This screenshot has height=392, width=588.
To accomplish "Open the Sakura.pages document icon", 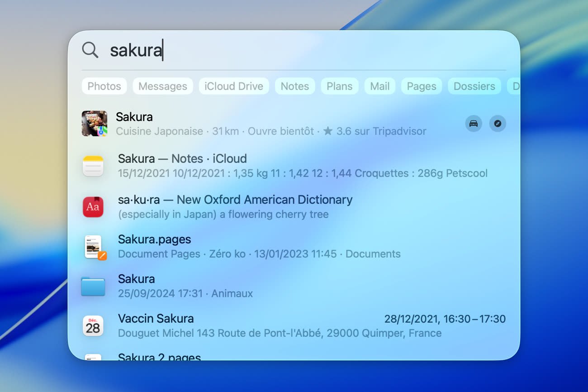I will [x=95, y=247].
